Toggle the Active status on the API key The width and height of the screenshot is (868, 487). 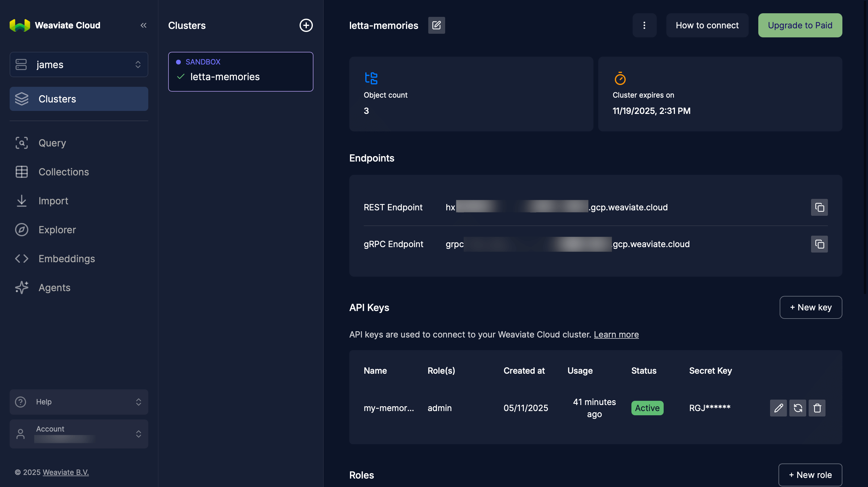[x=647, y=408]
